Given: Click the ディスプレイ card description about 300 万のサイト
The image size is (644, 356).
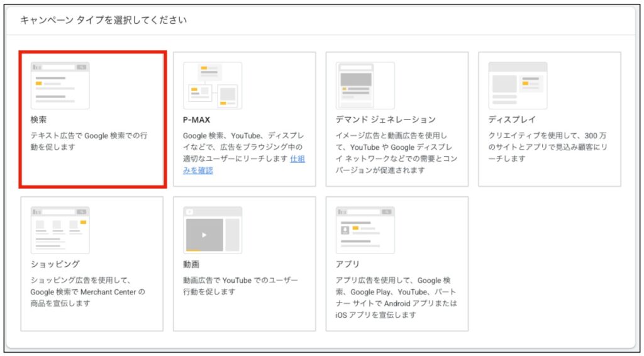Looking at the screenshot, I should pos(547,147).
